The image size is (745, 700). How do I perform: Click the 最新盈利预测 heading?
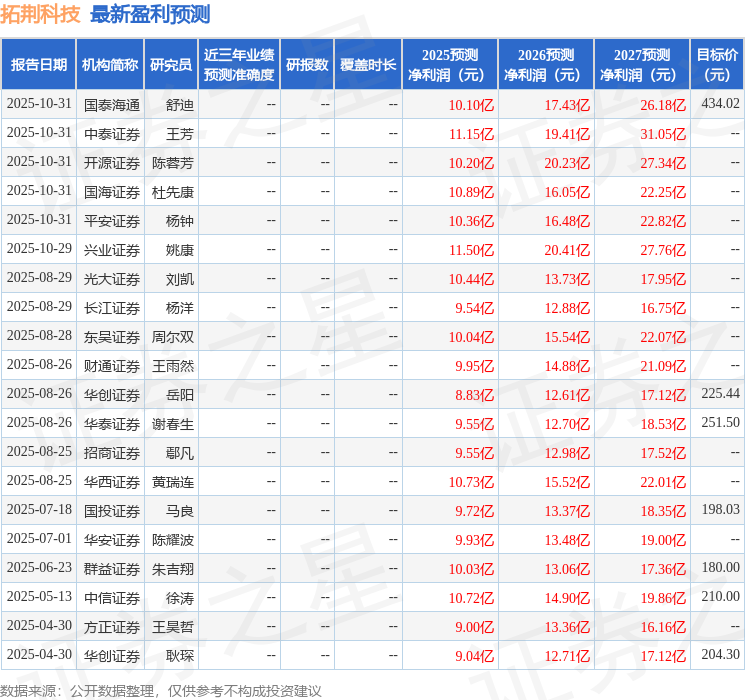pos(150,14)
